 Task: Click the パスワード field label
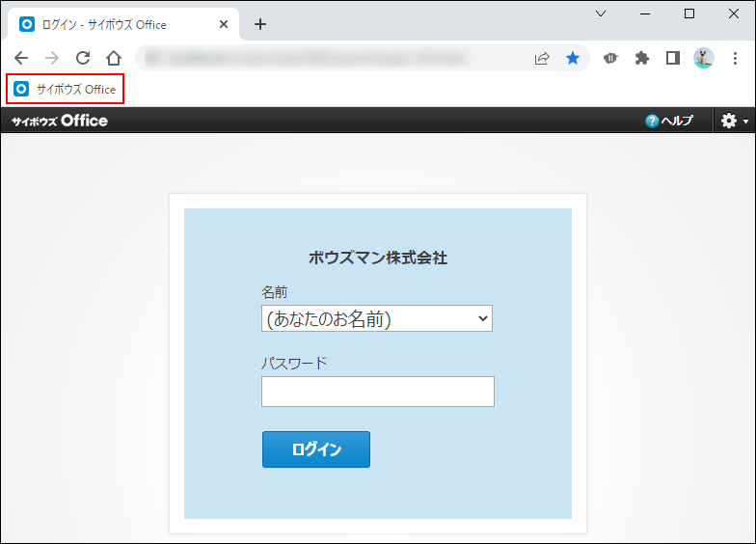click(294, 363)
